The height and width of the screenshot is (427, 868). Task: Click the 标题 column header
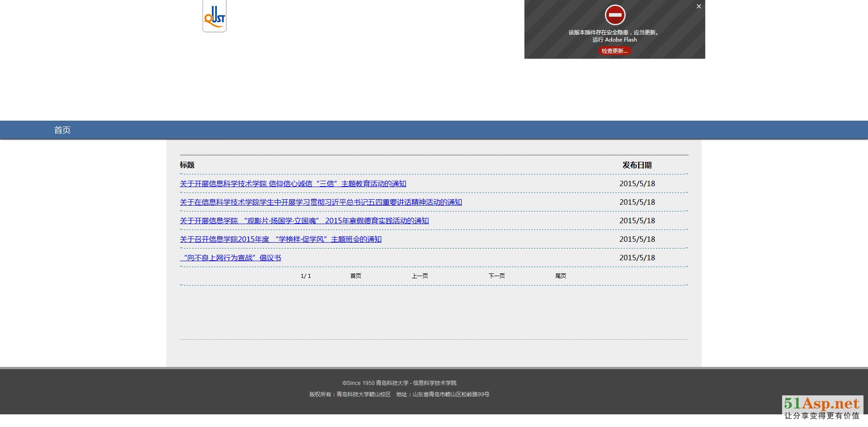click(187, 165)
